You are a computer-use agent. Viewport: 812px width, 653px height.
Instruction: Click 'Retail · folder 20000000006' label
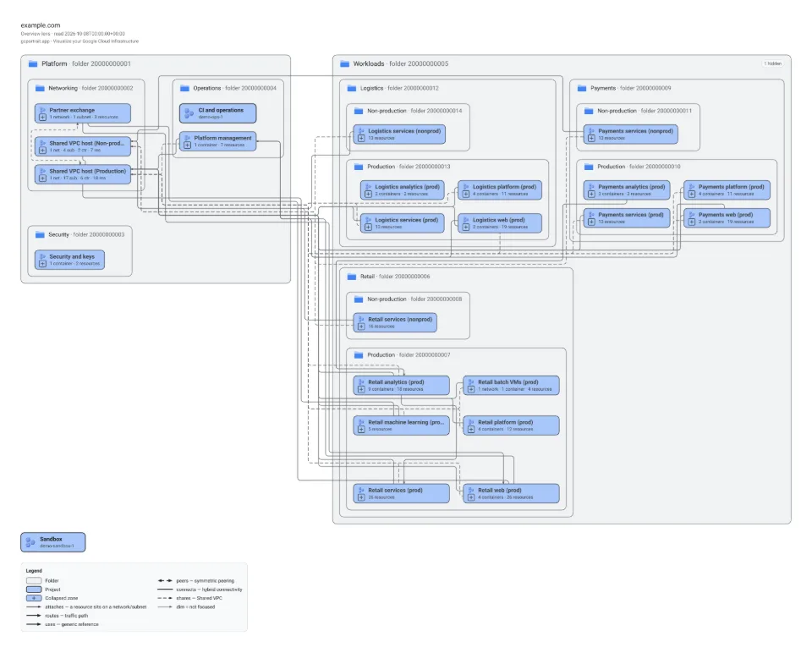click(x=395, y=277)
